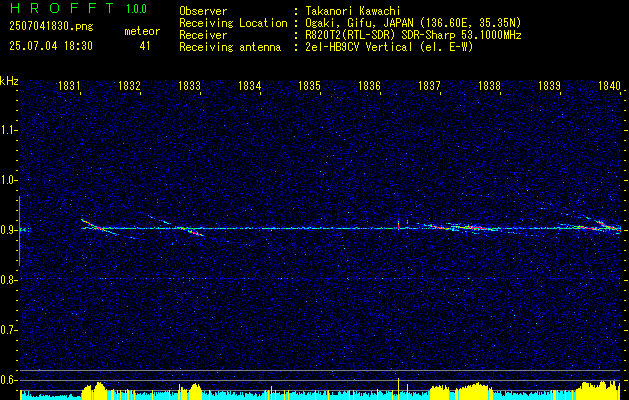Screen dimensions: 629x400
Task: Click the Receiving Location line Ogaki, Gifu, JAPAN
Action: (x=413, y=23)
